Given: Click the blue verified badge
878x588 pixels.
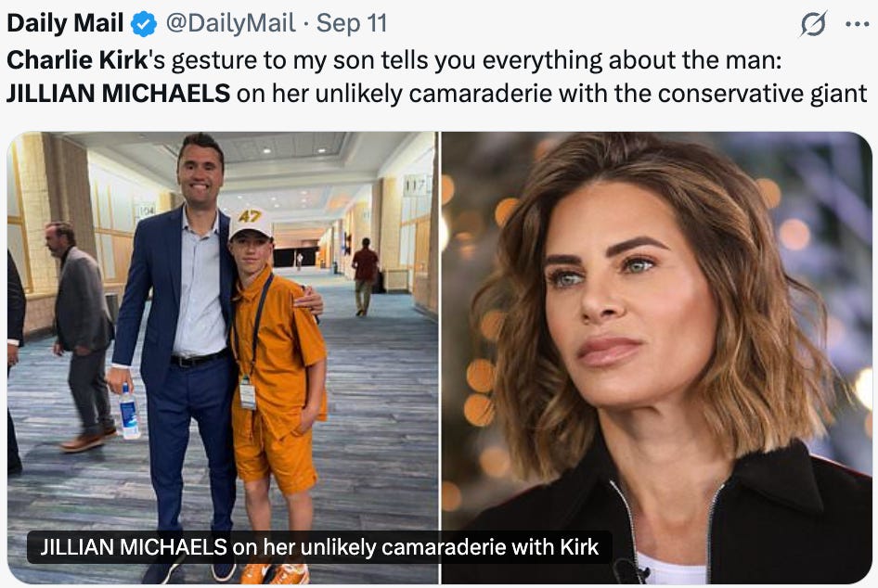Looking at the screenshot, I should (144, 24).
